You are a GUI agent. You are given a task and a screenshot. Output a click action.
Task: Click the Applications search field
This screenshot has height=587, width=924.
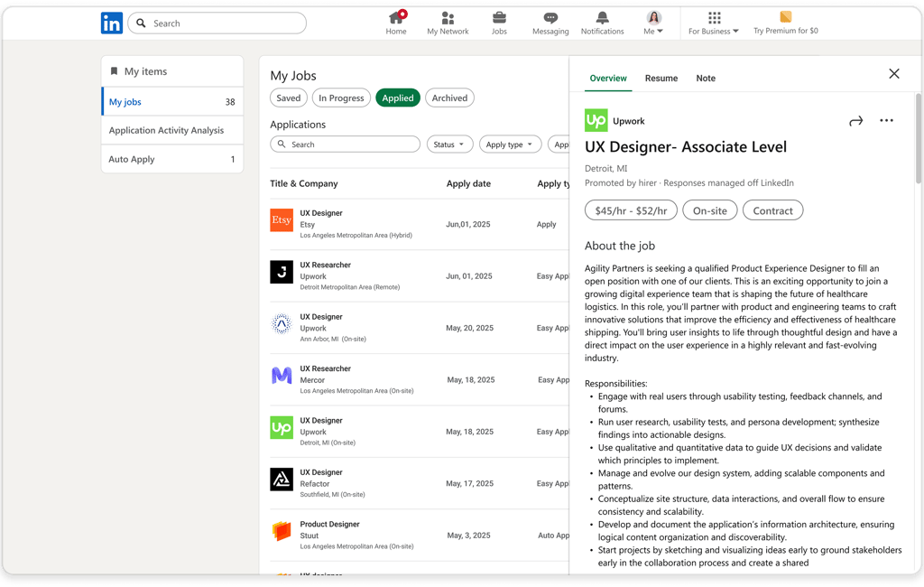(x=345, y=144)
